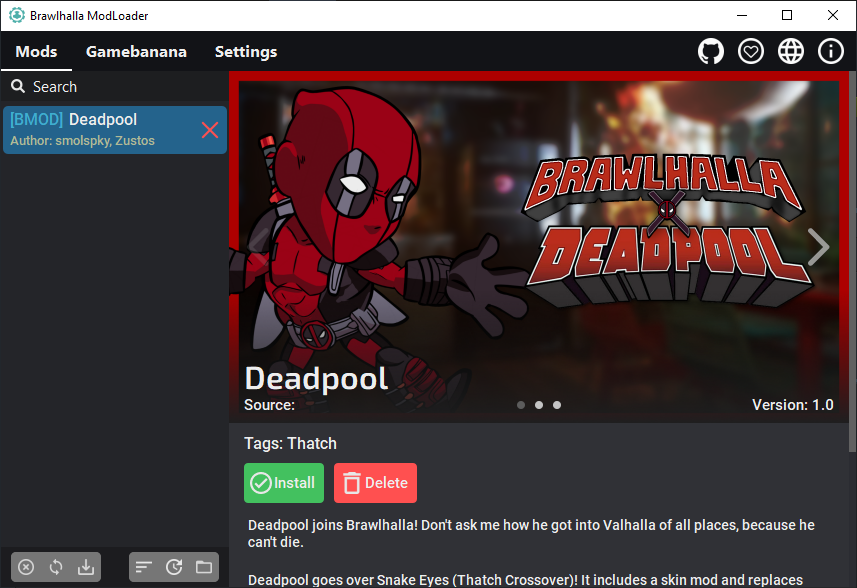Switch to the Mods tab
The height and width of the screenshot is (588, 857).
[36, 51]
